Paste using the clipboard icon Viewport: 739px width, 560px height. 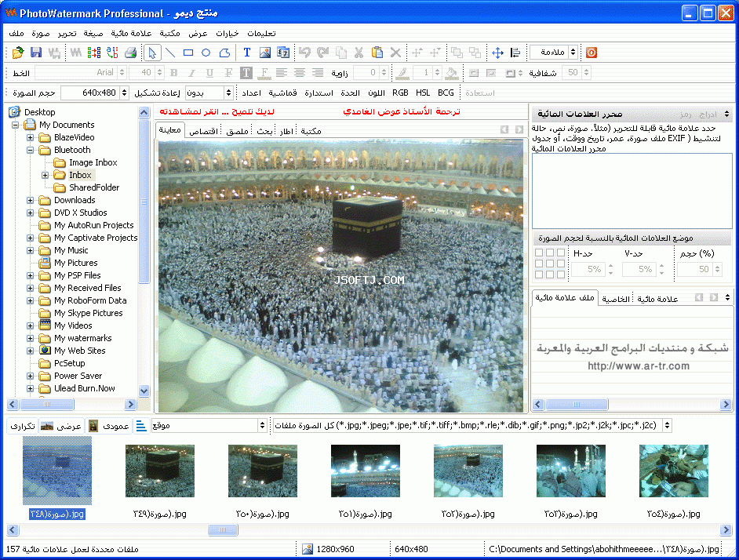pos(377,53)
